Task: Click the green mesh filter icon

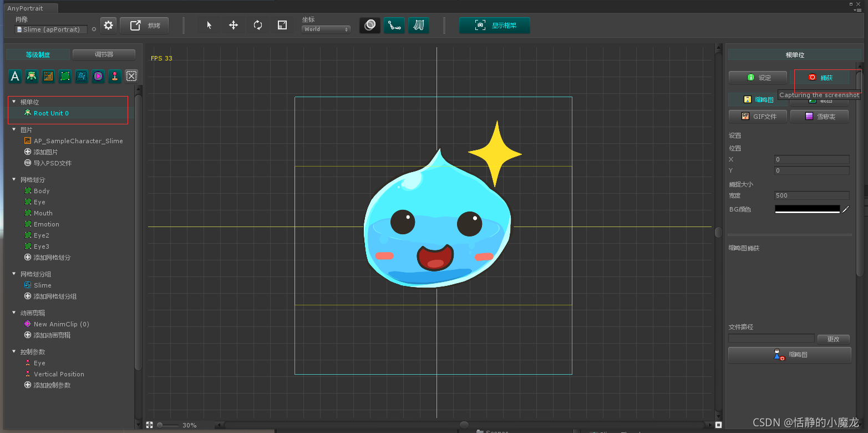Action: (65, 76)
